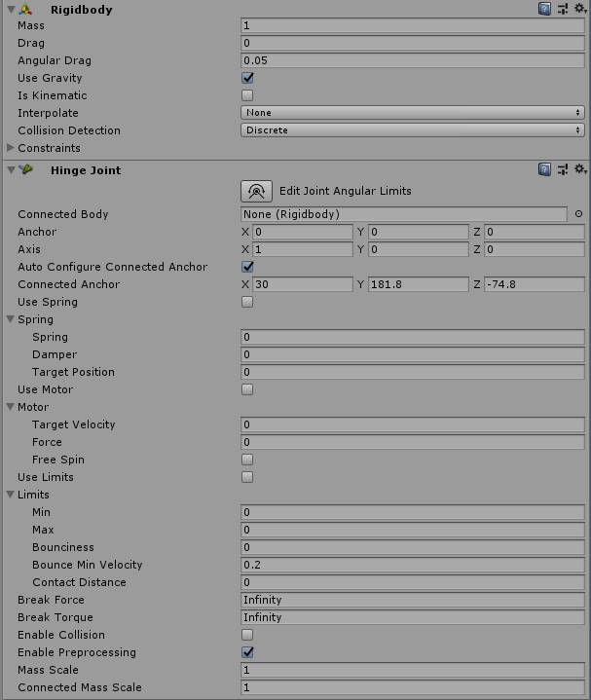
Task: Click the Axis Y field
Action: (x=419, y=249)
